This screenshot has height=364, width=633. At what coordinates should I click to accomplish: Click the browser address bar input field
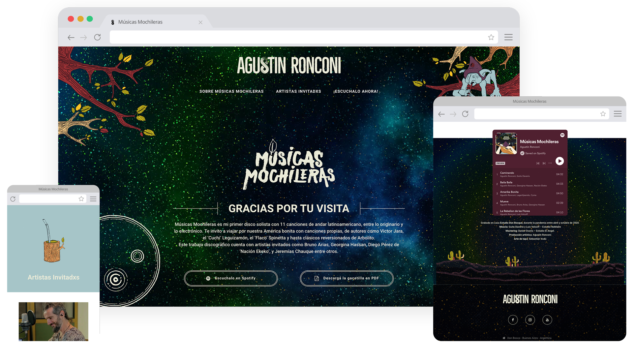click(297, 37)
